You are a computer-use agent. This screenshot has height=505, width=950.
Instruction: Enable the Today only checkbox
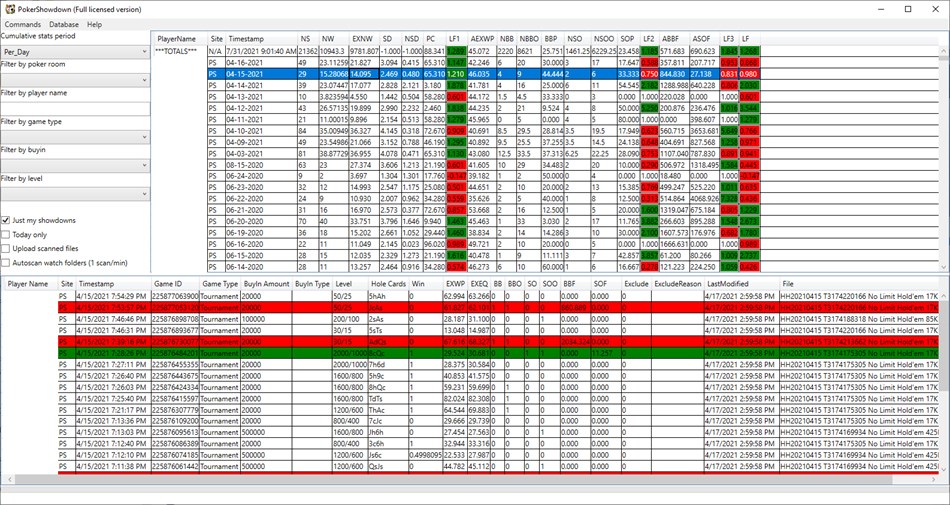click(x=6, y=234)
